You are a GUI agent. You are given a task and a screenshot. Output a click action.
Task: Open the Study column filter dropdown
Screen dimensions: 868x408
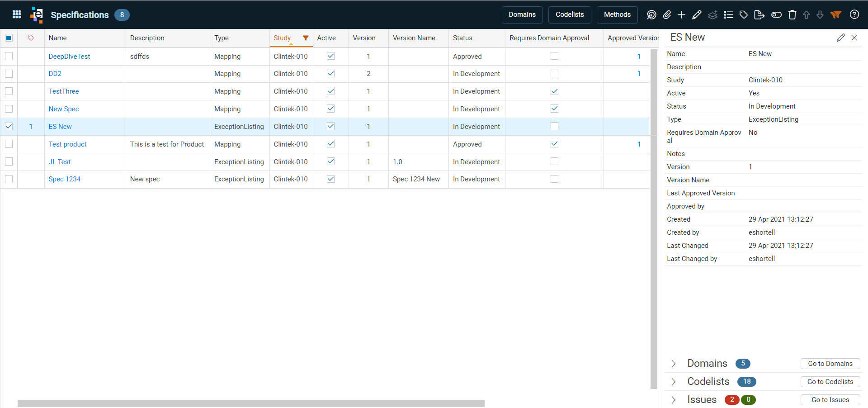coord(306,38)
